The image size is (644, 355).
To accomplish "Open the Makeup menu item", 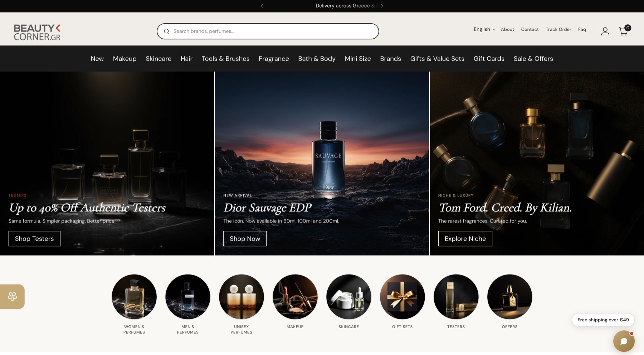I will (125, 59).
